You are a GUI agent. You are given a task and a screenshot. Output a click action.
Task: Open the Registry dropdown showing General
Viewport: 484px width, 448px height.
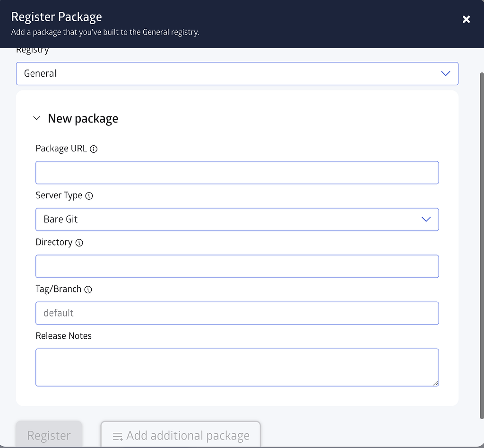pos(237,73)
